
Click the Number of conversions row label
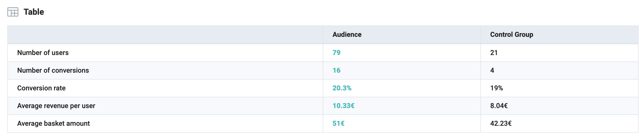[53, 70]
